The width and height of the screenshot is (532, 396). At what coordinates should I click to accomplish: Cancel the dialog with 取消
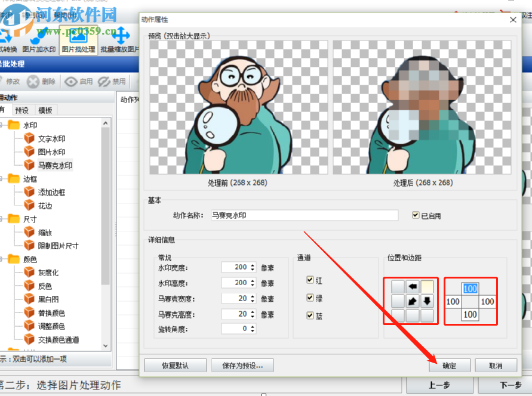click(496, 366)
